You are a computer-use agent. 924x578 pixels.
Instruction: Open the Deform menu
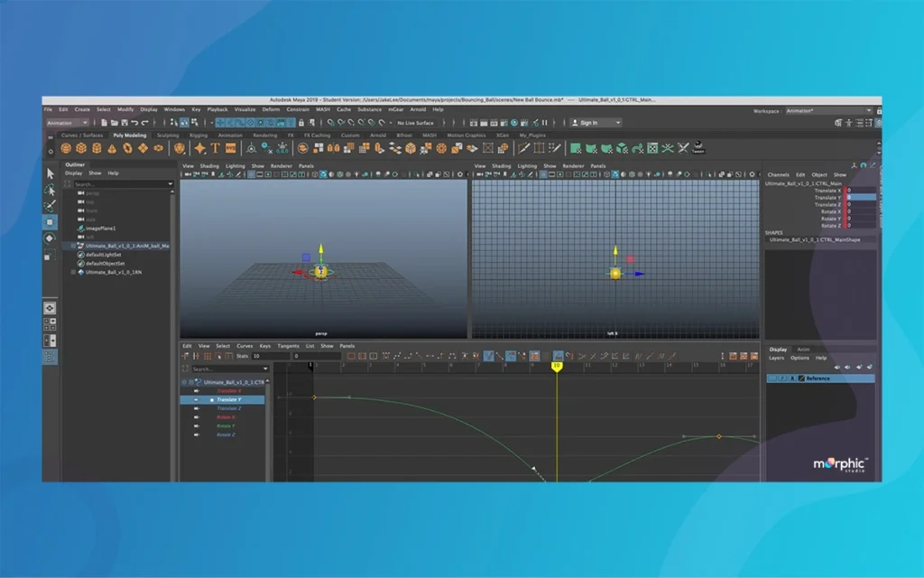coord(271,109)
